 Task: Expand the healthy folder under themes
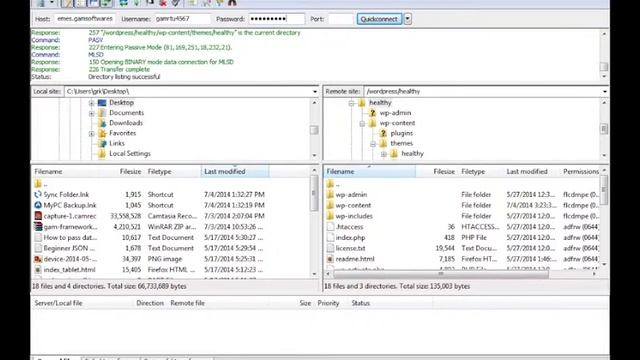(384, 154)
